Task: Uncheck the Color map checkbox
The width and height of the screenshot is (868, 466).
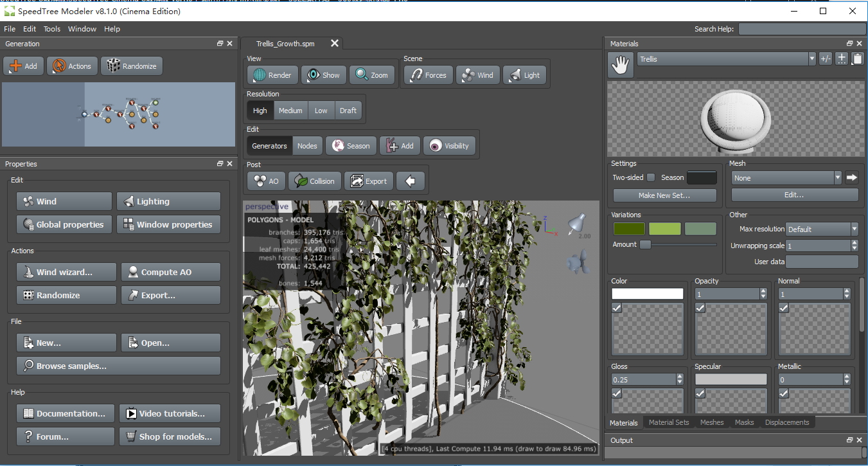Action: pyautogui.click(x=617, y=308)
